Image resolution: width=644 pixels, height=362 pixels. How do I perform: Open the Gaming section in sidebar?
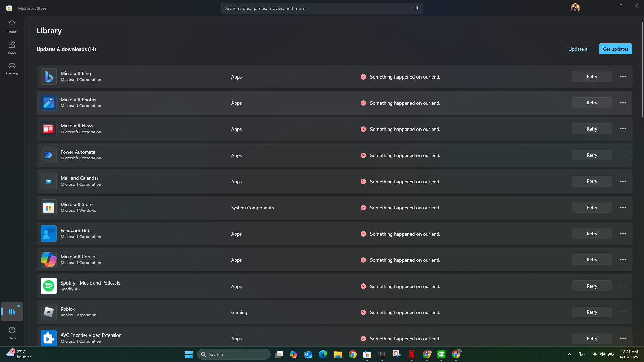(x=12, y=68)
